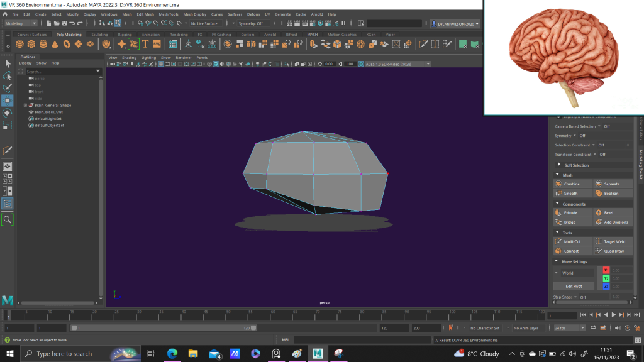Activate the Rotate tool in the toolbox
Image resolution: width=644 pixels, height=362 pixels.
point(8,113)
